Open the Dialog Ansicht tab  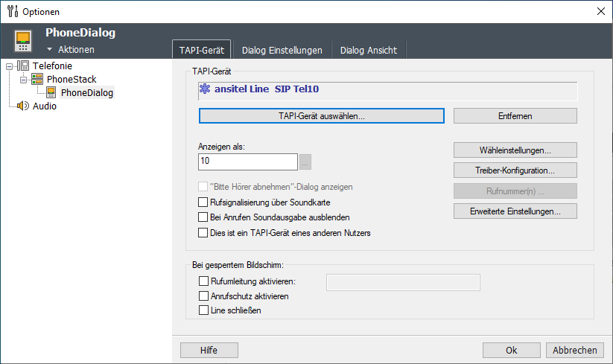coord(368,50)
